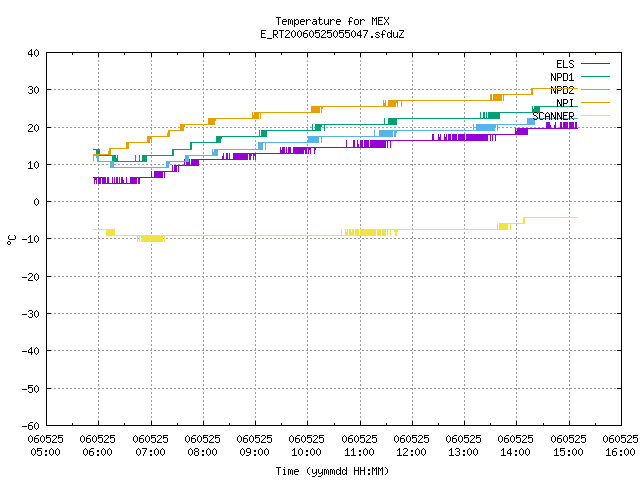Click the 'NPI' legend label

click(x=565, y=103)
